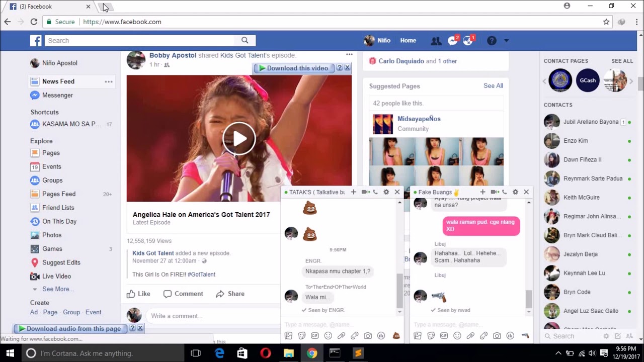Open emoji picker in TATAK'S chat

(328, 336)
